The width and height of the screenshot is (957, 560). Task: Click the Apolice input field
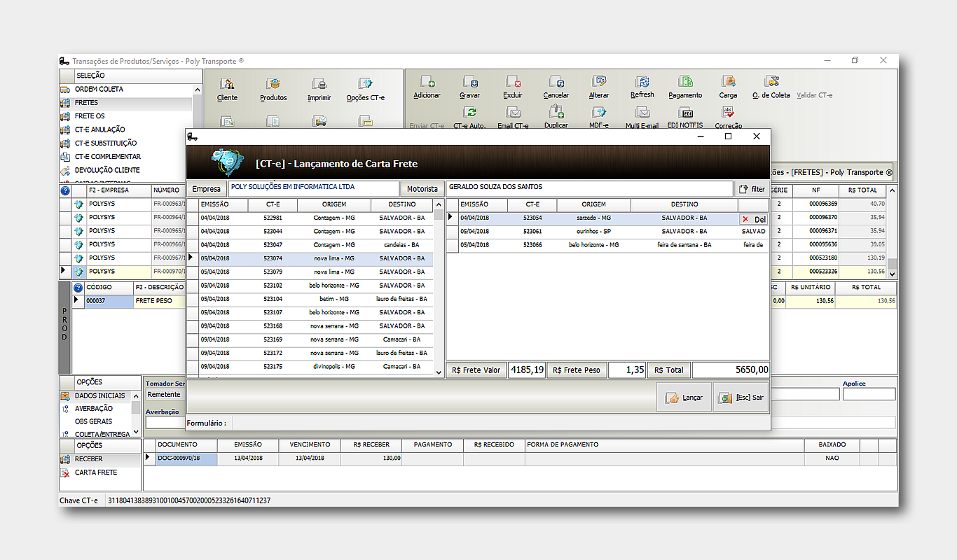pyautogui.click(x=869, y=395)
